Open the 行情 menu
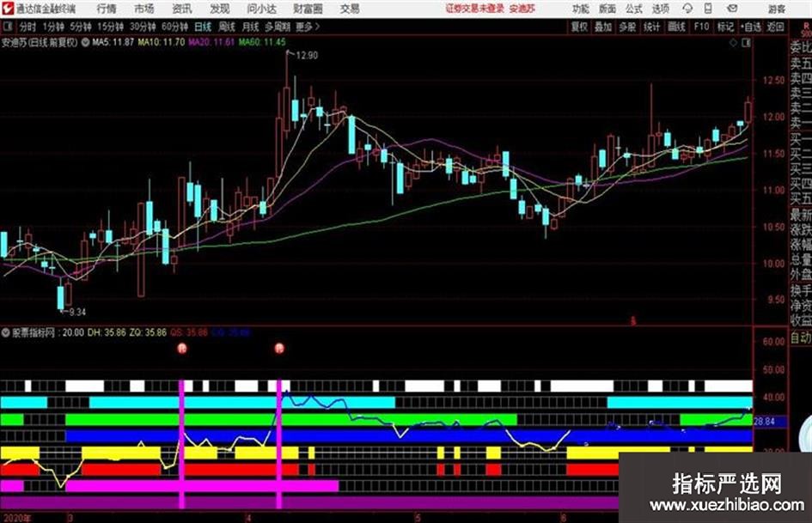The height and width of the screenshot is (523, 812). coord(107,9)
